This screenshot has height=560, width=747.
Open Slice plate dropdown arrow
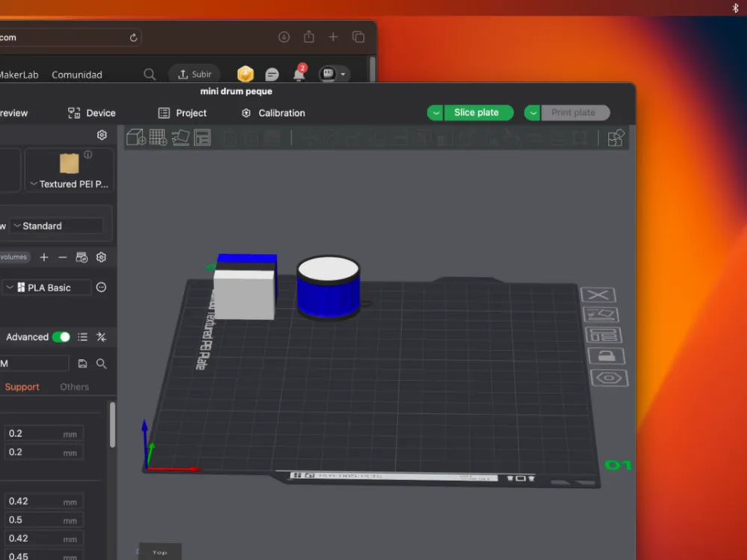click(436, 113)
